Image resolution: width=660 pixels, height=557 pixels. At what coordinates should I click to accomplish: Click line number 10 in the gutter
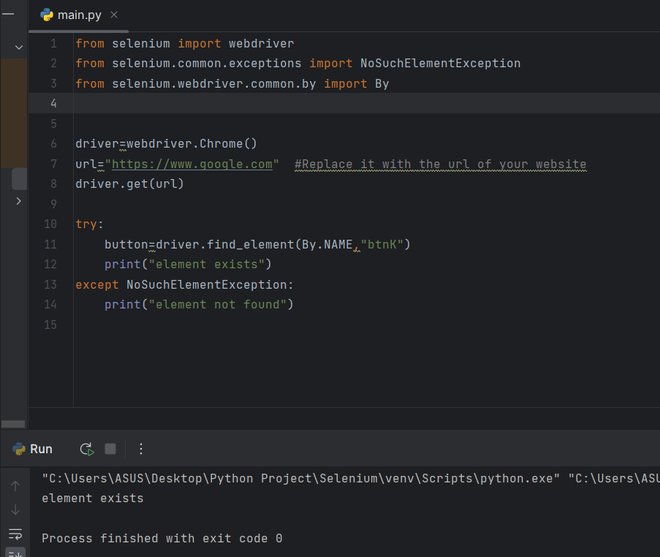tap(50, 224)
